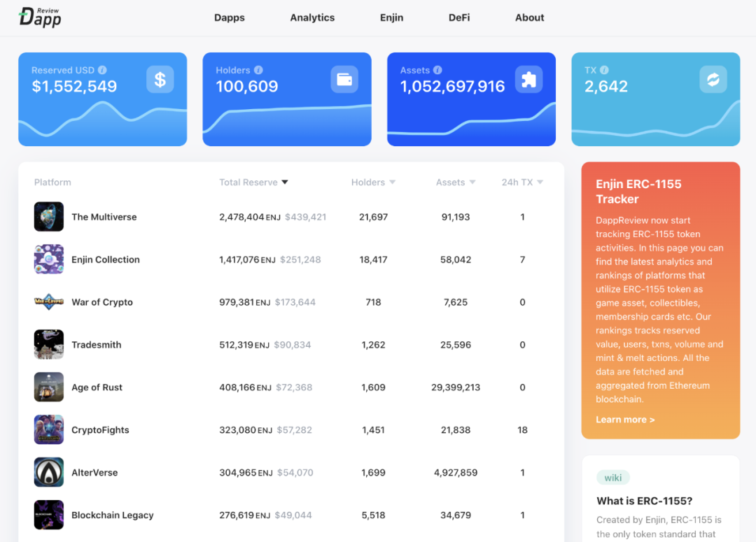The width and height of the screenshot is (756, 542).
Task: Sort table by Holders column arrow
Action: (x=392, y=183)
